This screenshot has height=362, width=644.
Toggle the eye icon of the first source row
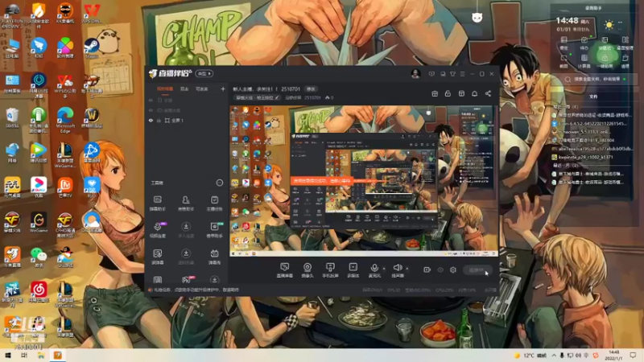pos(151,100)
